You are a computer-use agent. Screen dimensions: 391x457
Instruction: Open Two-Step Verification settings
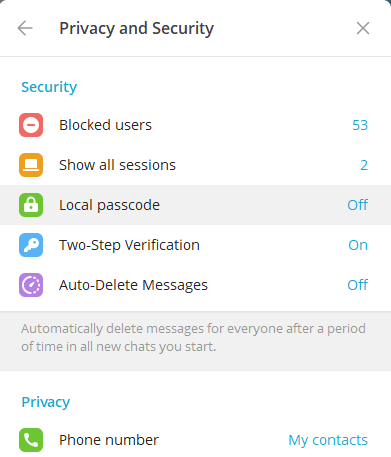(195, 245)
